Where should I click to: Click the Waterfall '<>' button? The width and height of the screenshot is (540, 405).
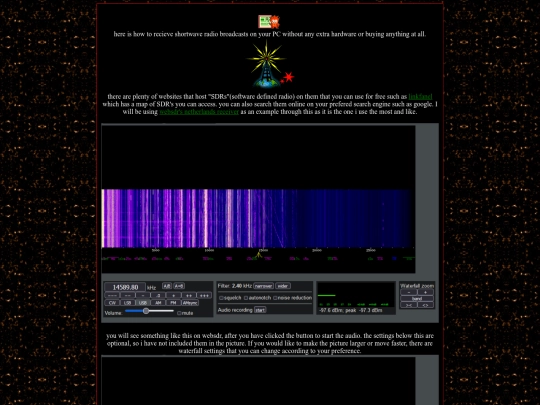pos(426,305)
